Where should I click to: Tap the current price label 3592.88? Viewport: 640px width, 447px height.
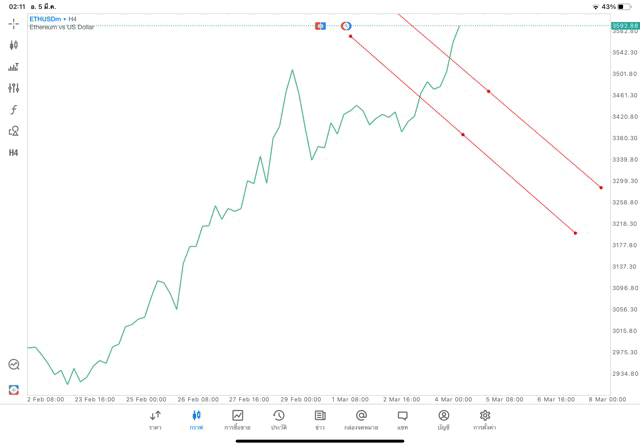(x=625, y=26)
